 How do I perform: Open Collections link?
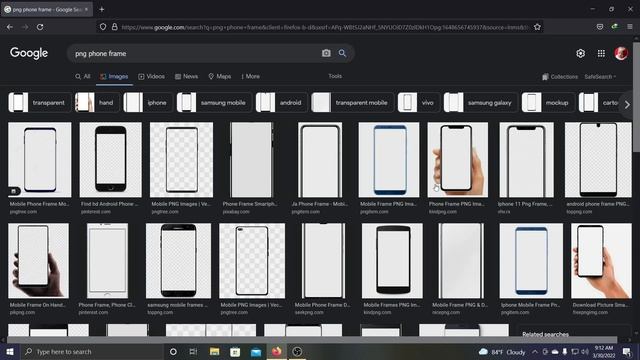560,77
